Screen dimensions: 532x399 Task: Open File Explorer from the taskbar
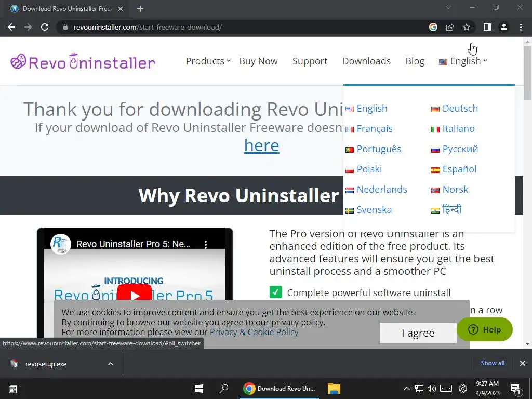pyautogui.click(x=334, y=389)
